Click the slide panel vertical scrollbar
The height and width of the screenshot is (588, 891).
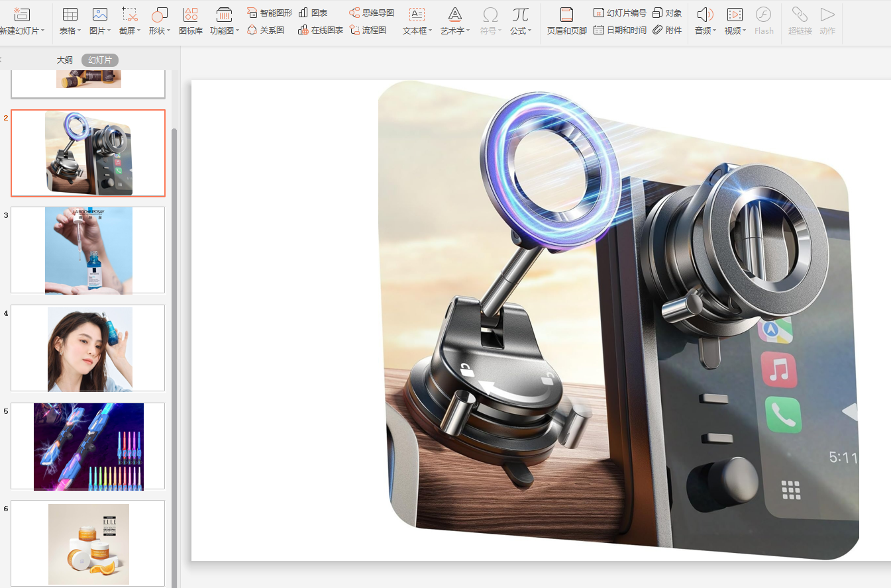(x=174, y=331)
